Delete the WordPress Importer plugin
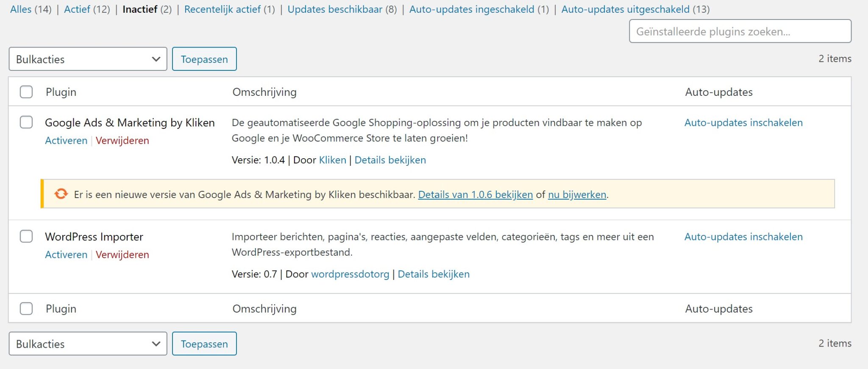 [x=122, y=254]
